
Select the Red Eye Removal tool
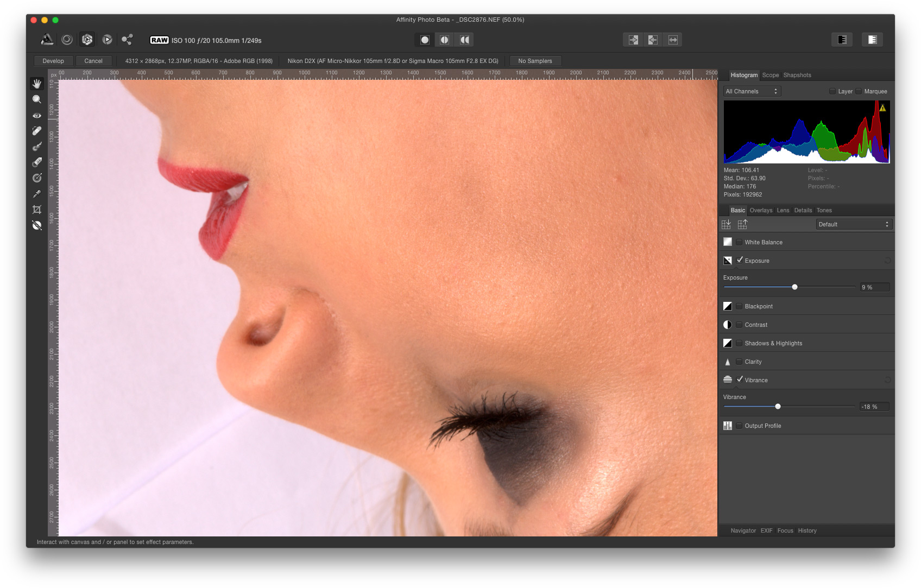[x=37, y=116]
